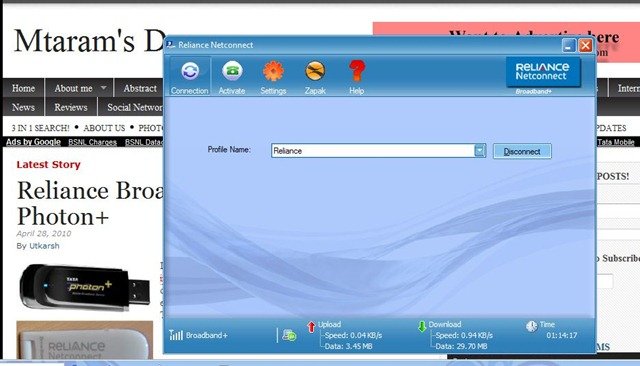This screenshot has height=366, width=640.
Task: Click the Reliance Netconnect Broadband+ logo
Action: pos(543,73)
